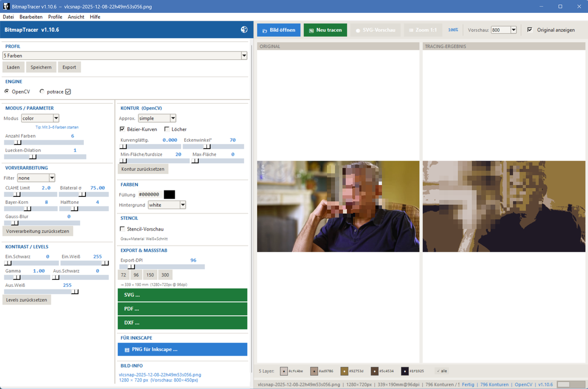
Task: Select layer swatch #ad9786
Action: [x=314, y=371]
